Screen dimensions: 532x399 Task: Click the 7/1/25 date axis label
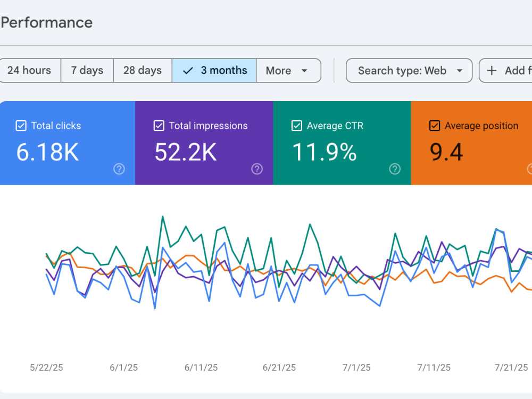[356, 368]
